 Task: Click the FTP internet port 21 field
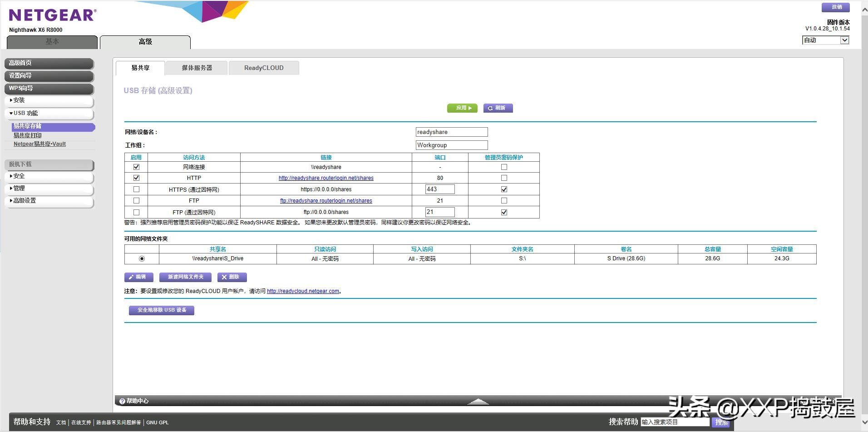coord(440,212)
